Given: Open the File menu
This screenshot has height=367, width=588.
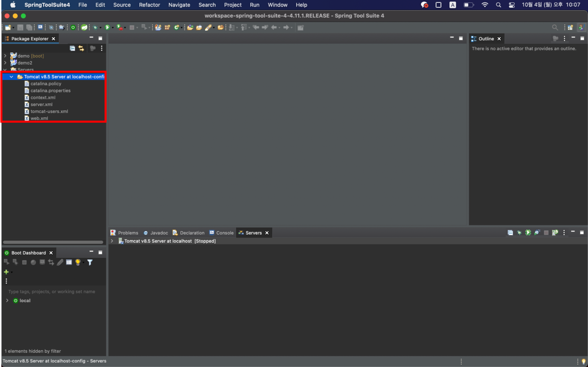Looking at the screenshot, I should tap(82, 5).
